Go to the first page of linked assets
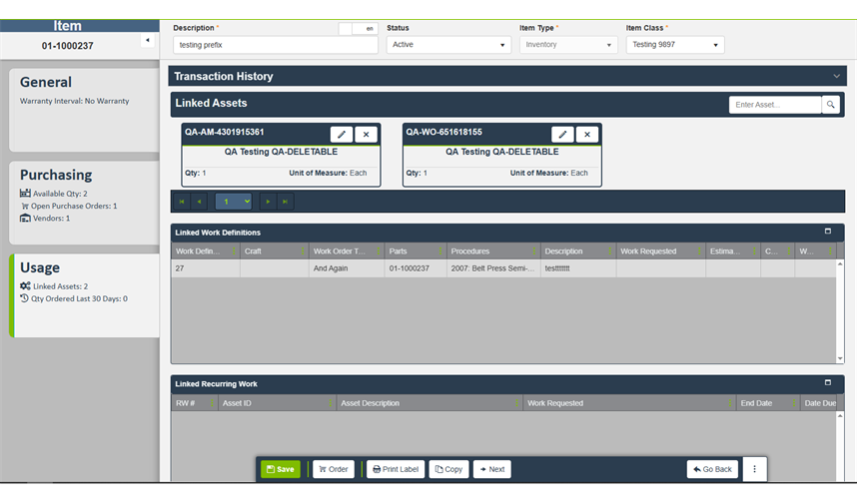The image size is (857, 504). click(182, 202)
